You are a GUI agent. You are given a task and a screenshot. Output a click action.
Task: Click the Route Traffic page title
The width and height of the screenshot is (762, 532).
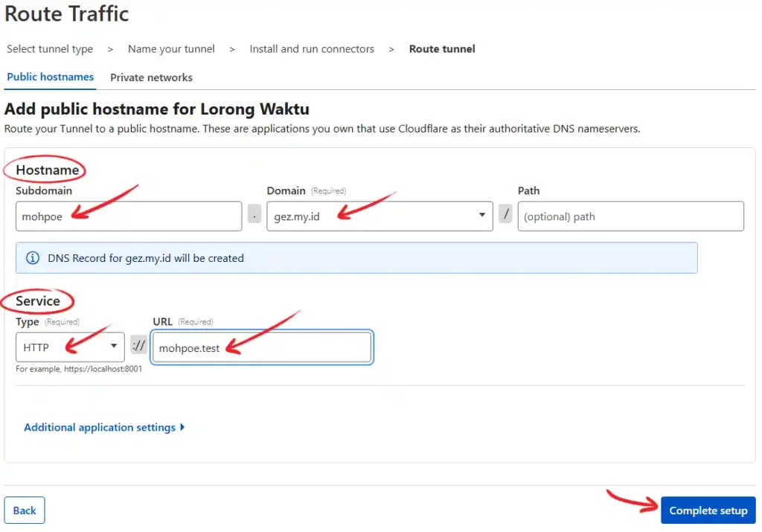pyautogui.click(x=66, y=13)
